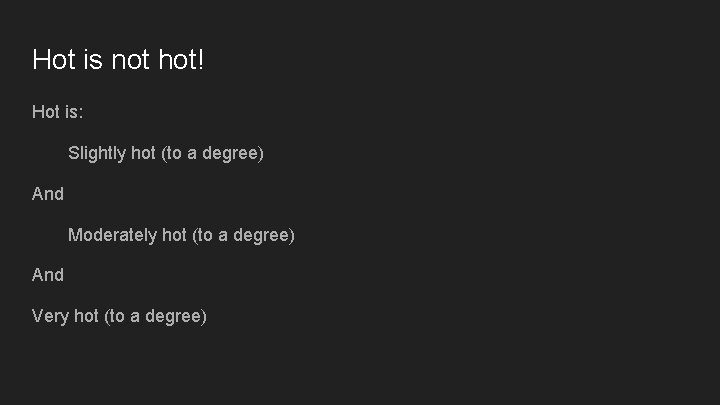Click the first "And" below Slightly hot
This screenshot has height=405, width=720.
click(48, 194)
